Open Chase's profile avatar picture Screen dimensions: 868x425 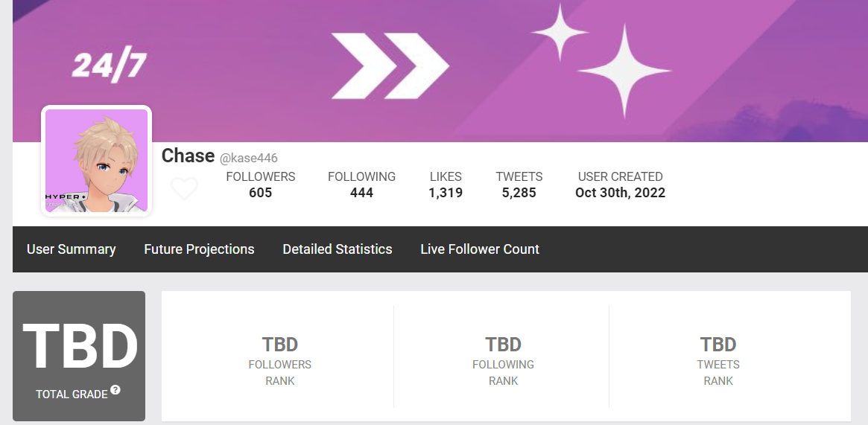[96, 160]
